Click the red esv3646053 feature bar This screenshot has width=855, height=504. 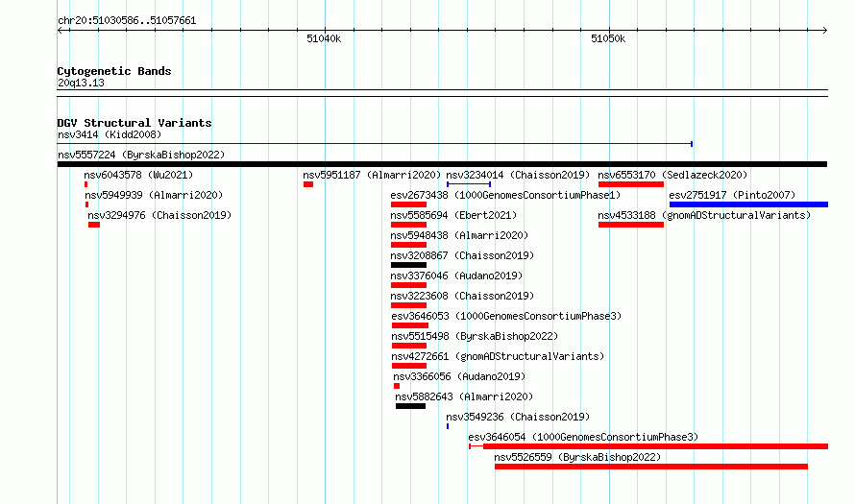(x=410, y=325)
